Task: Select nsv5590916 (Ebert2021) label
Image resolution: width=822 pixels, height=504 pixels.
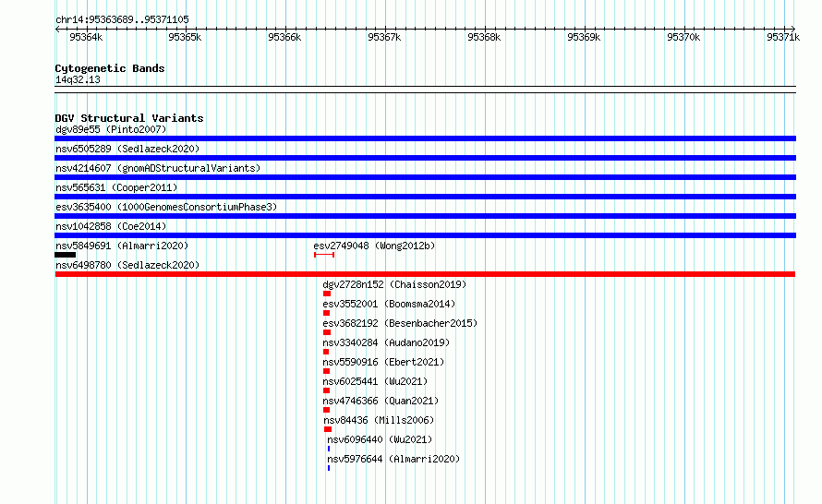Action: pyautogui.click(x=383, y=362)
